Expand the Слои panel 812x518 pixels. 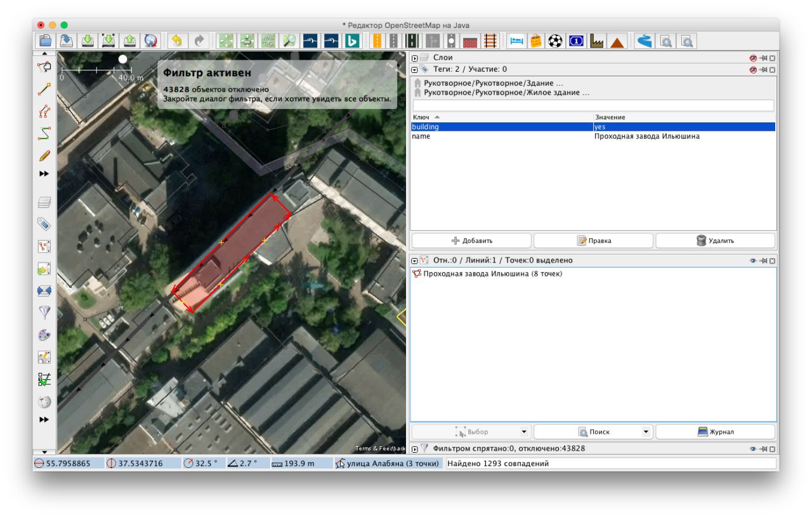click(x=415, y=58)
